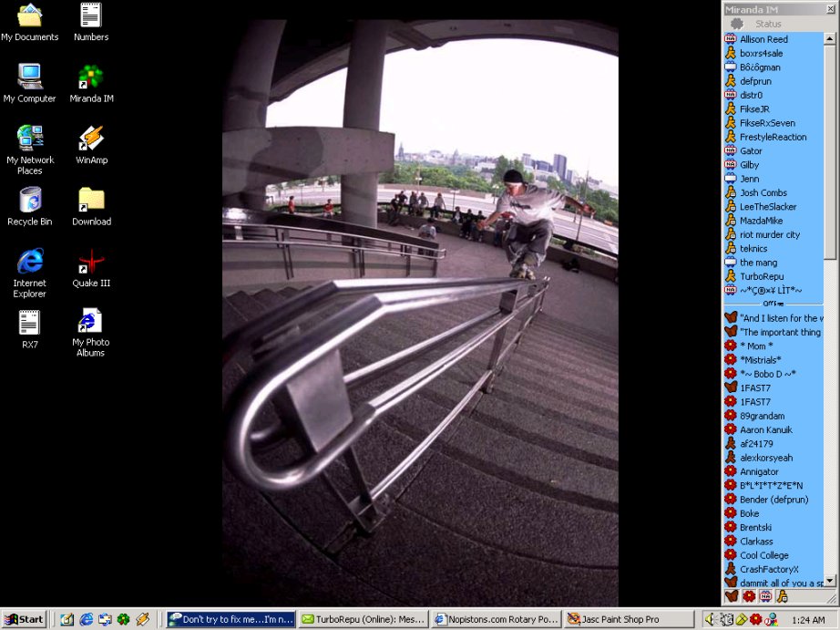840x630 pixels.
Task: Open the ICQ flower status menu in Miranda's bottom bar
Action: pyautogui.click(x=748, y=596)
